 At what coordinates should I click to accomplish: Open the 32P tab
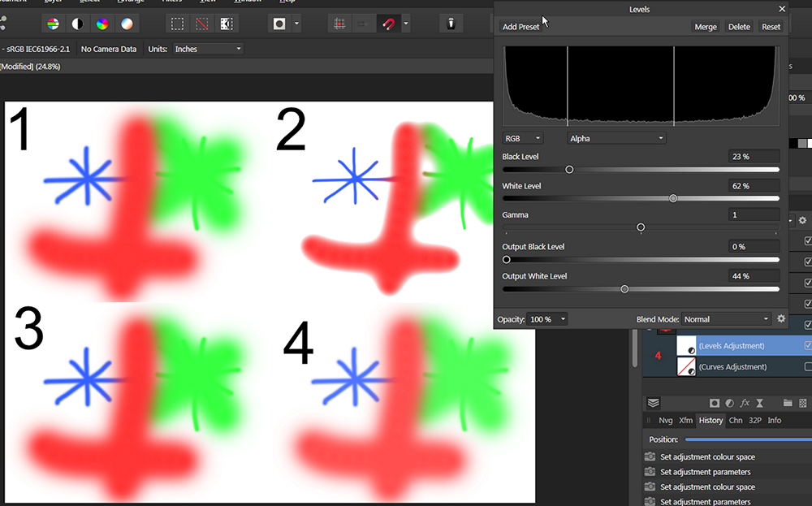pos(755,420)
